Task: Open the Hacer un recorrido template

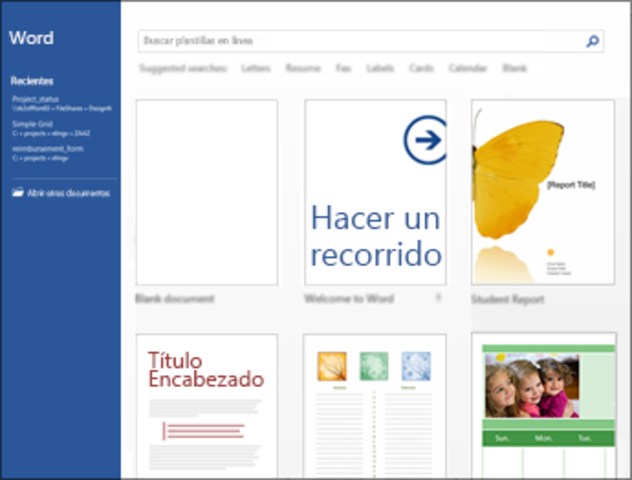Action: pos(375,192)
